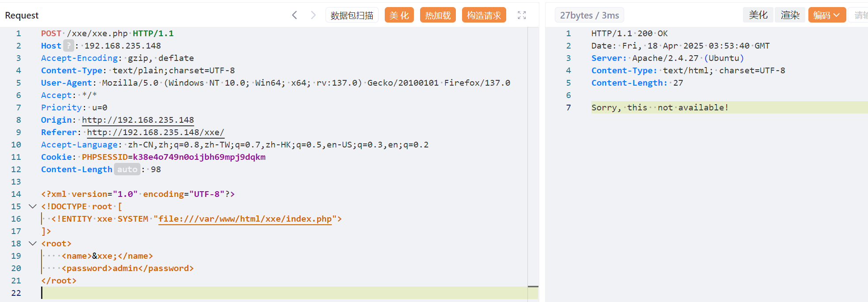
Task: Click the file:///var/www/html/xxe/index.php entity URL
Action: [x=245, y=219]
